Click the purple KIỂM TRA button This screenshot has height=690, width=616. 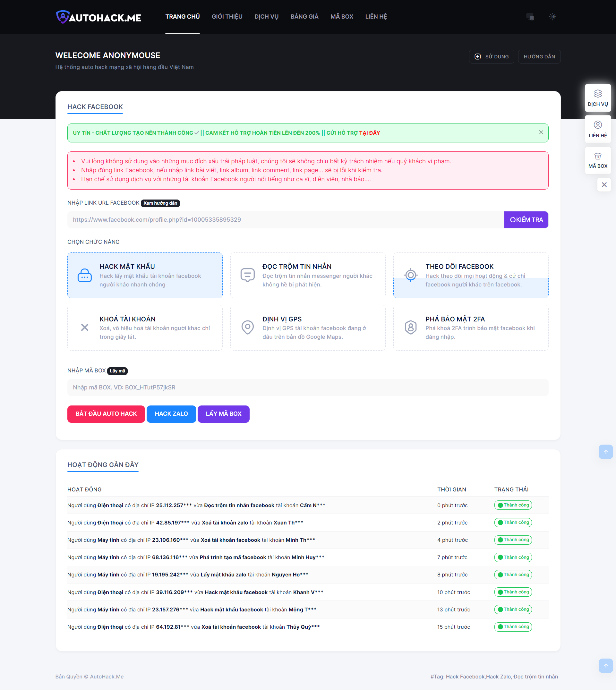click(x=526, y=220)
